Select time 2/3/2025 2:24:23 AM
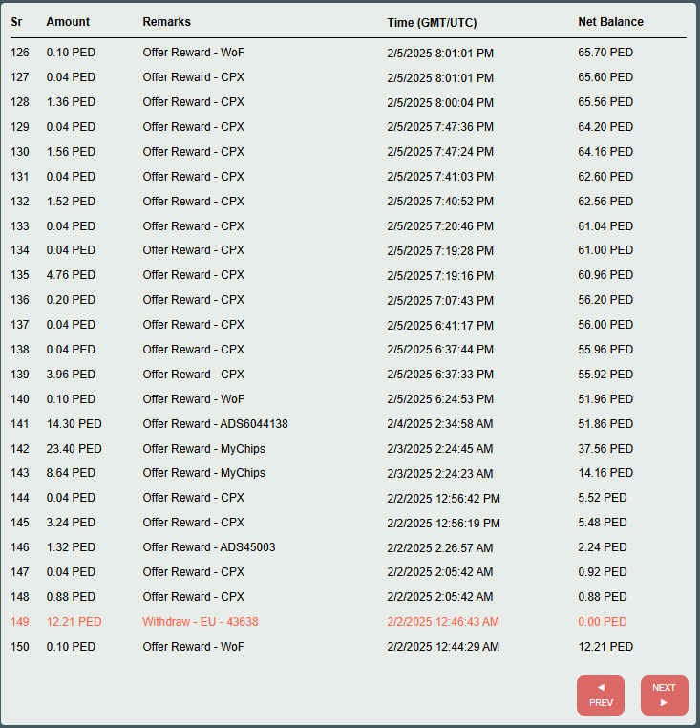Image resolution: width=700 pixels, height=728 pixels. pos(440,474)
